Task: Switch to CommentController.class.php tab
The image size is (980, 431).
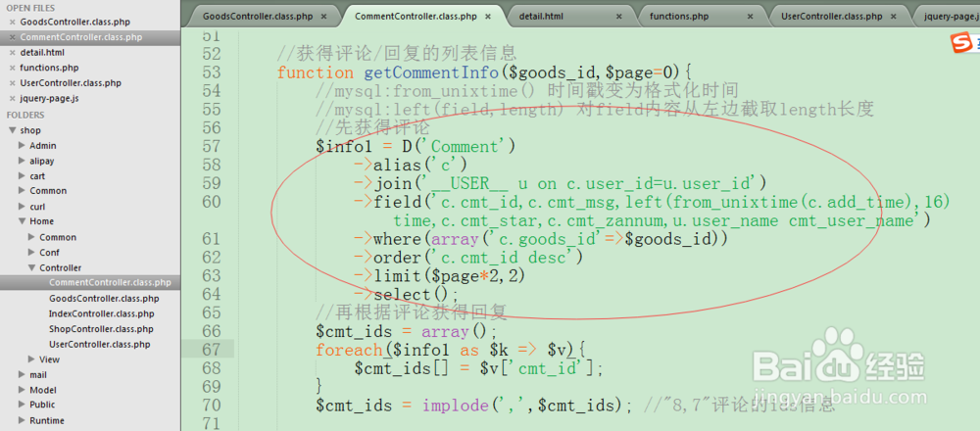Action: [x=416, y=17]
